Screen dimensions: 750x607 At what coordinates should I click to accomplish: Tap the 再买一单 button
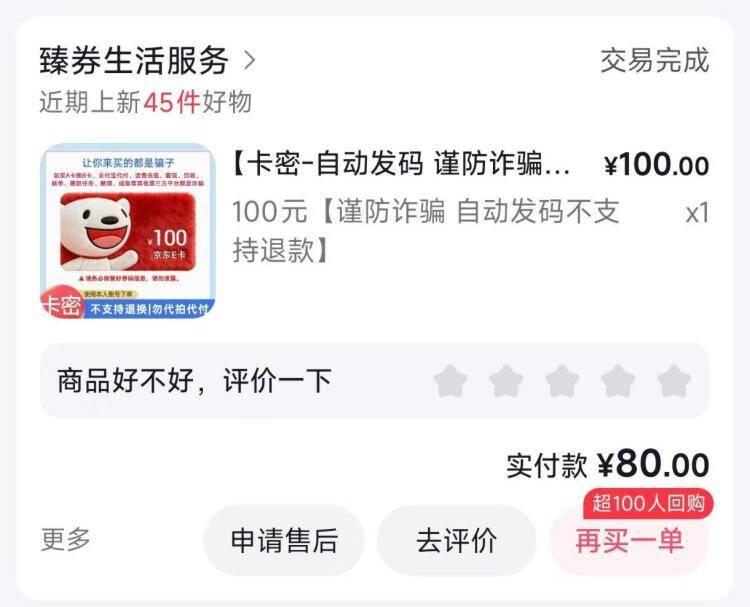pos(629,541)
